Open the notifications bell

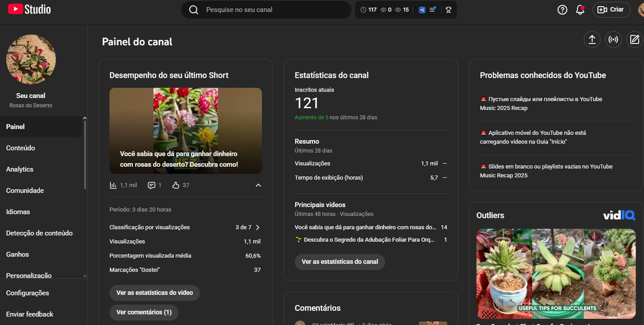[580, 10]
